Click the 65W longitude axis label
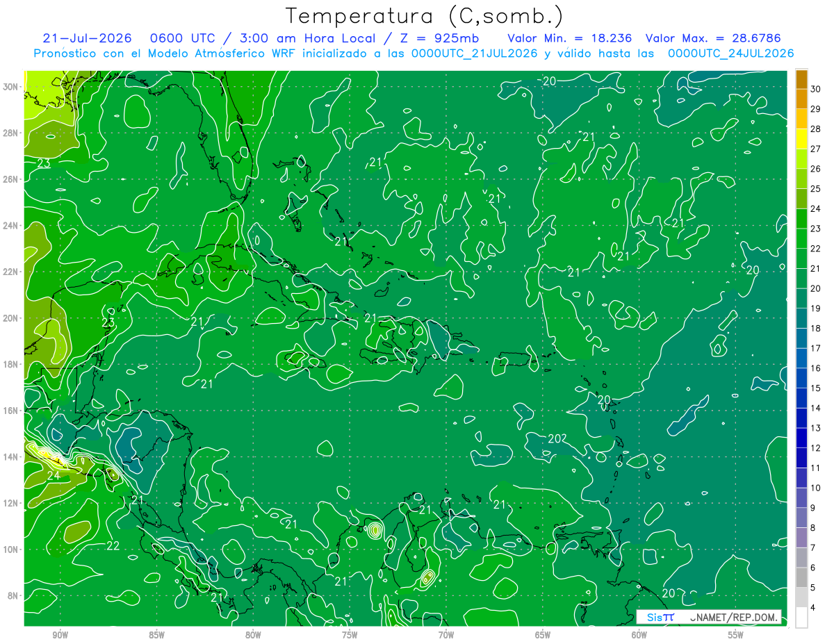The image size is (834, 644). pos(543,635)
